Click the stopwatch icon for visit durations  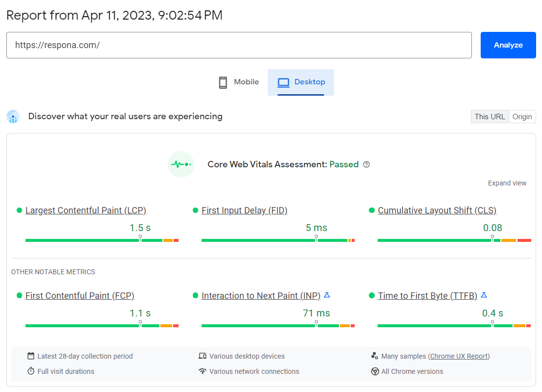(x=30, y=371)
